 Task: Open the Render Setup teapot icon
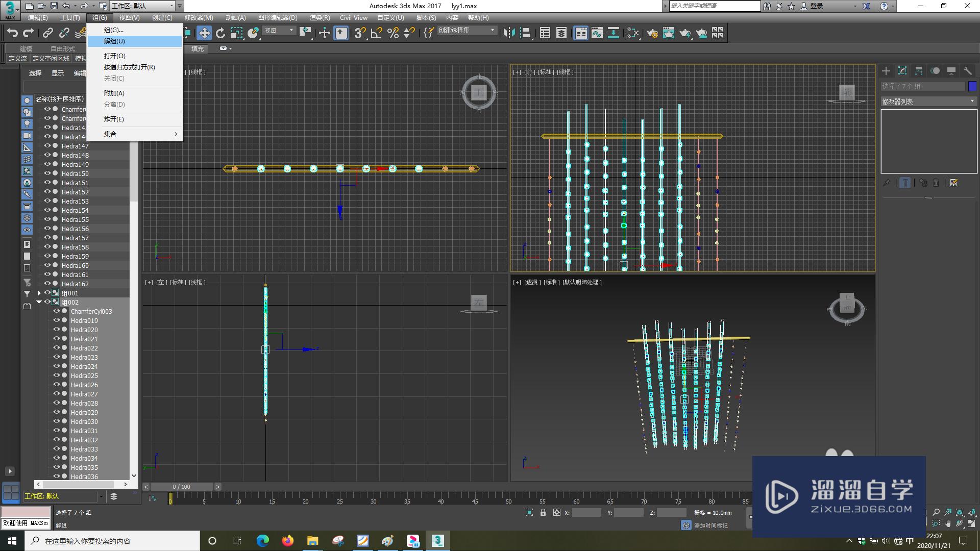[x=652, y=33]
